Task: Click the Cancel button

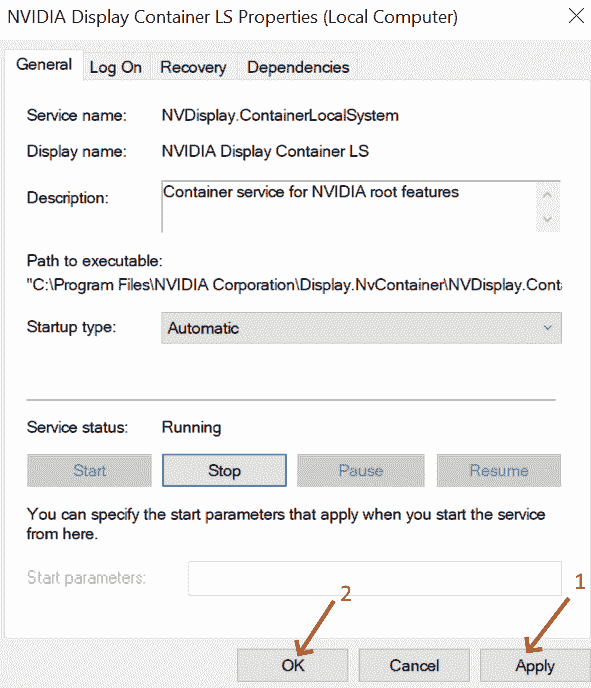Action: point(414,665)
